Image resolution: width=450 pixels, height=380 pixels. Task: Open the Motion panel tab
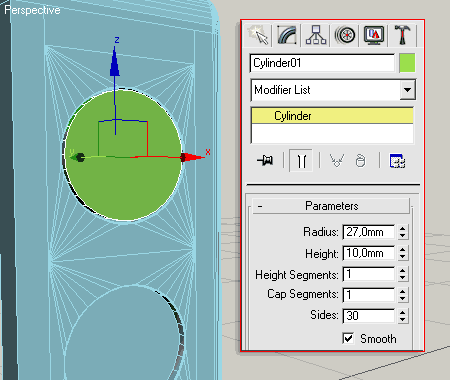(x=345, y=35)
